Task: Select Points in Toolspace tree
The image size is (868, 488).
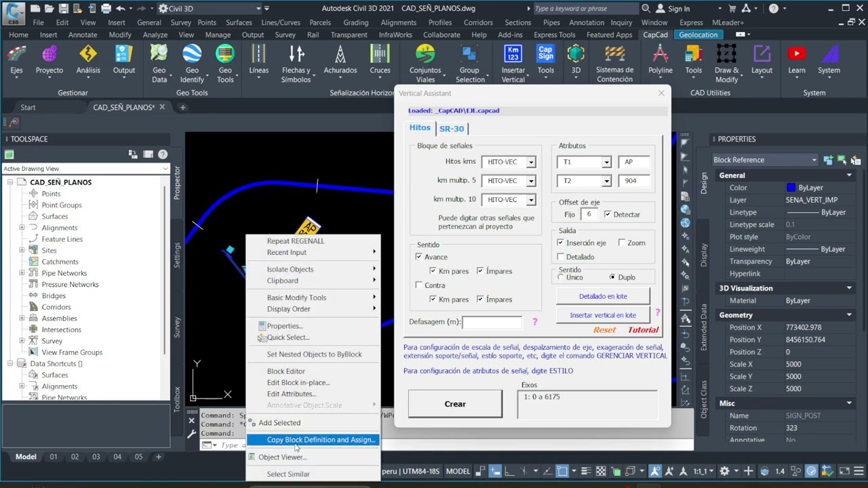Action: tap(51, 193)
